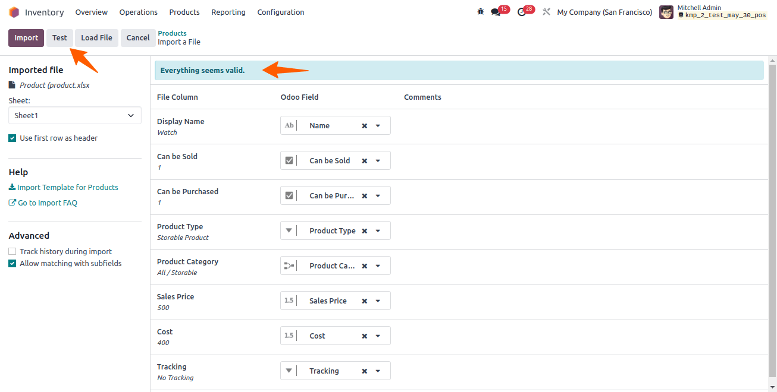Open Go to Import FAQ link

coord(43,203)
